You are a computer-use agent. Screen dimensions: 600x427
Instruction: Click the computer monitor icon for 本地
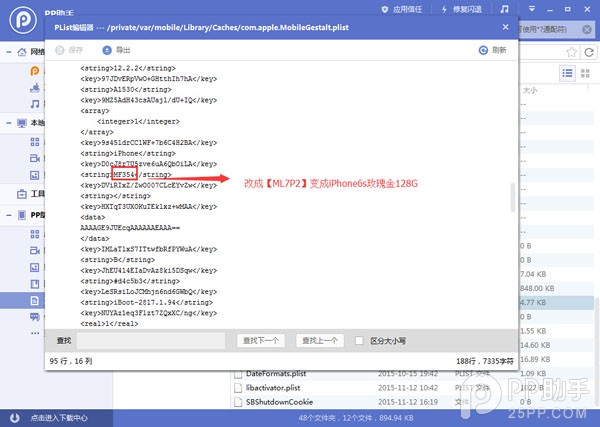[22, 123]
